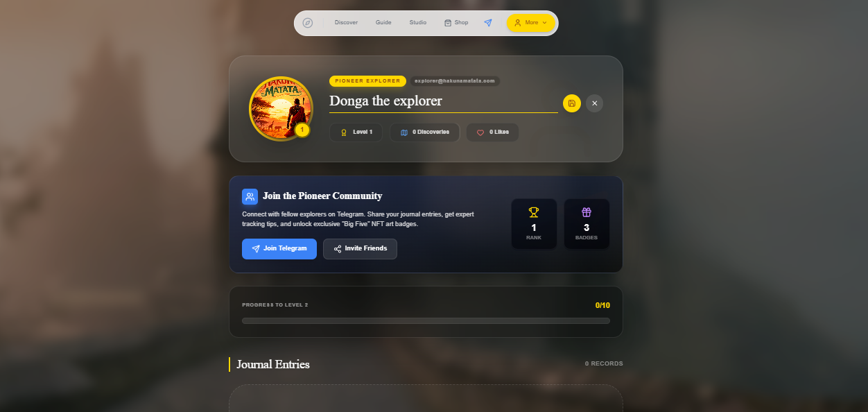Click the explorer name input field
868x412 pixels.
pyautogui.click(x=444, y=101)
